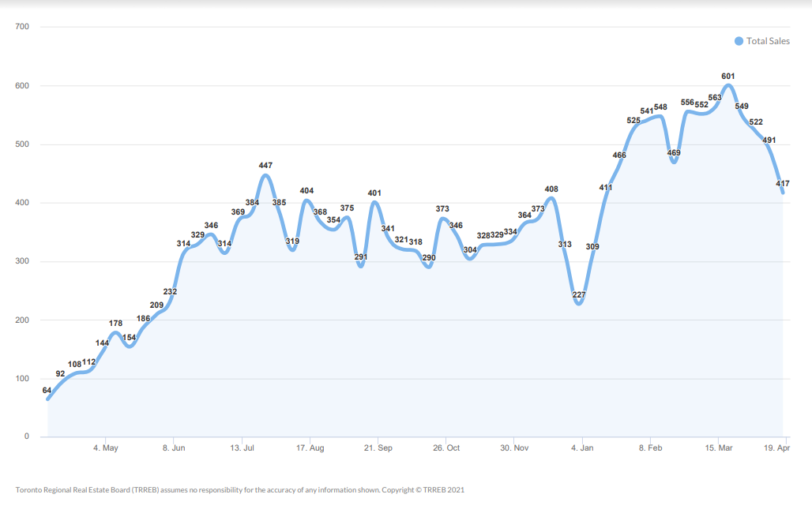
Task: Click the "26. Oct" axis date
Action: 446,447
